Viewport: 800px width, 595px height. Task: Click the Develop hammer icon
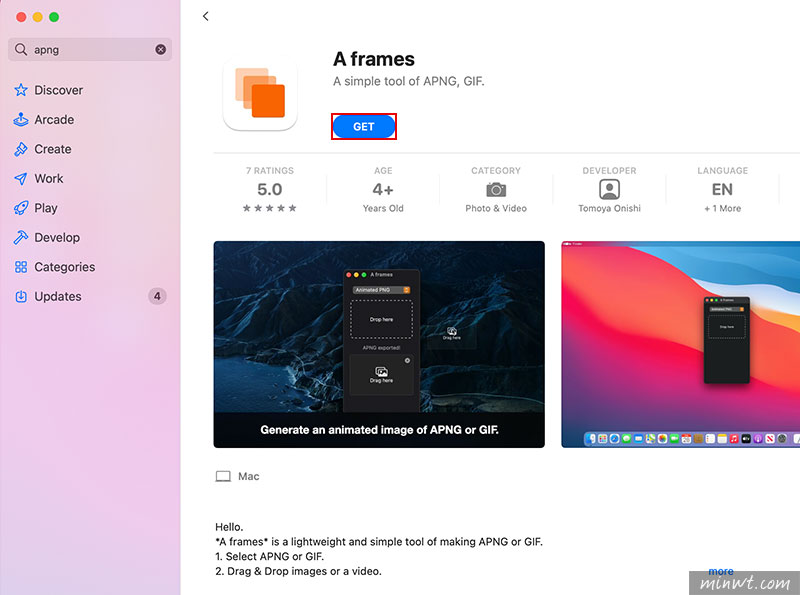(21, 237)
